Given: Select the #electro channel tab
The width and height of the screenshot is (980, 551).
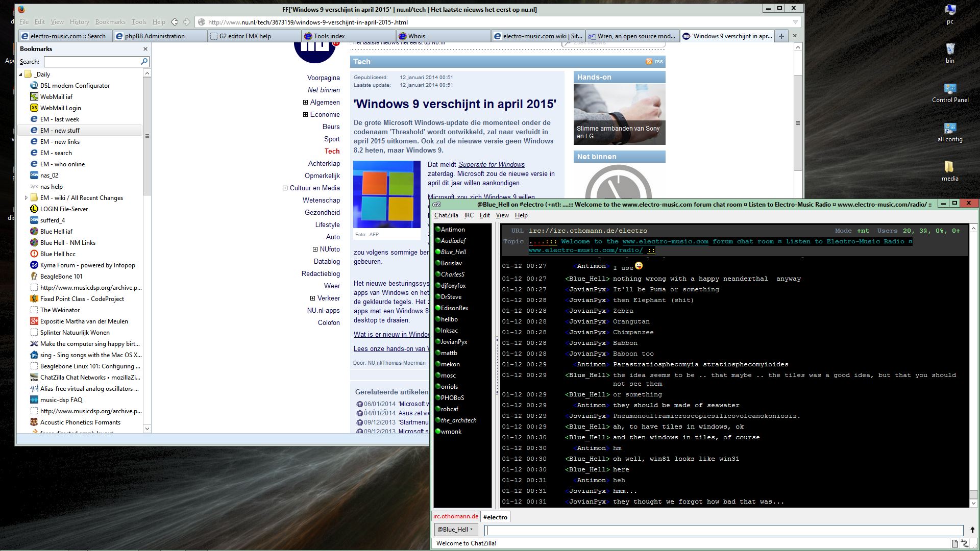Looking at the screenshot, I should pyautogui.click(x=495, y=517).
